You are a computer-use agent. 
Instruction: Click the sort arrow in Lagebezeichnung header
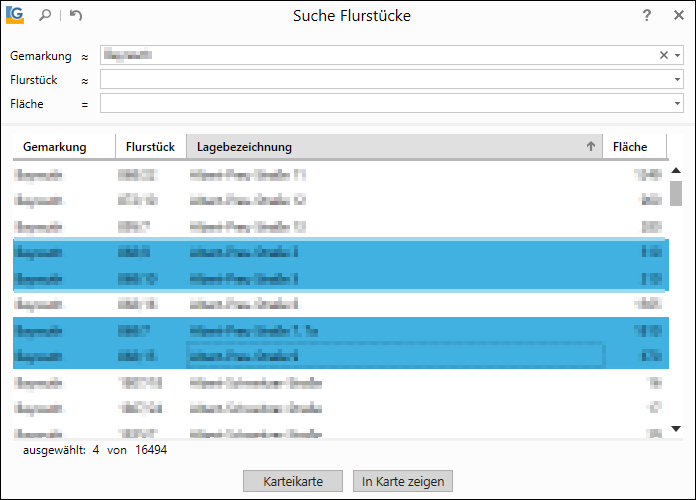click(590, 147)
